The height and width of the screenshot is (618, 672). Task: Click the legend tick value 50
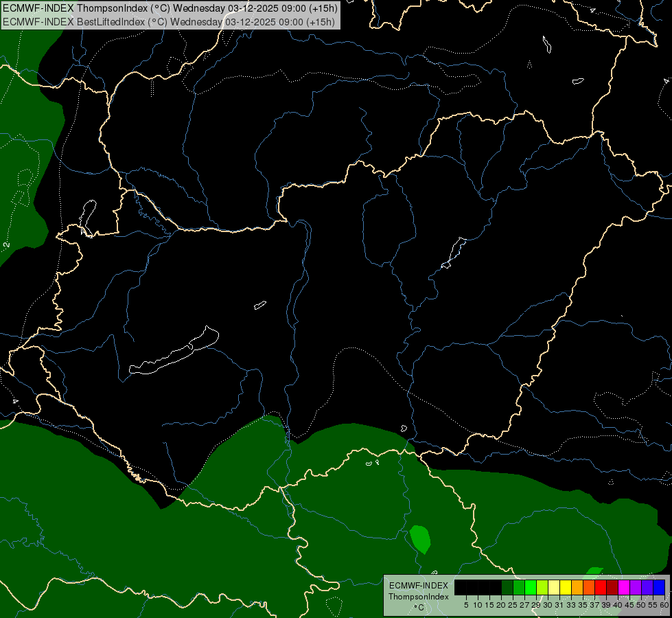[x=641, y=605]
